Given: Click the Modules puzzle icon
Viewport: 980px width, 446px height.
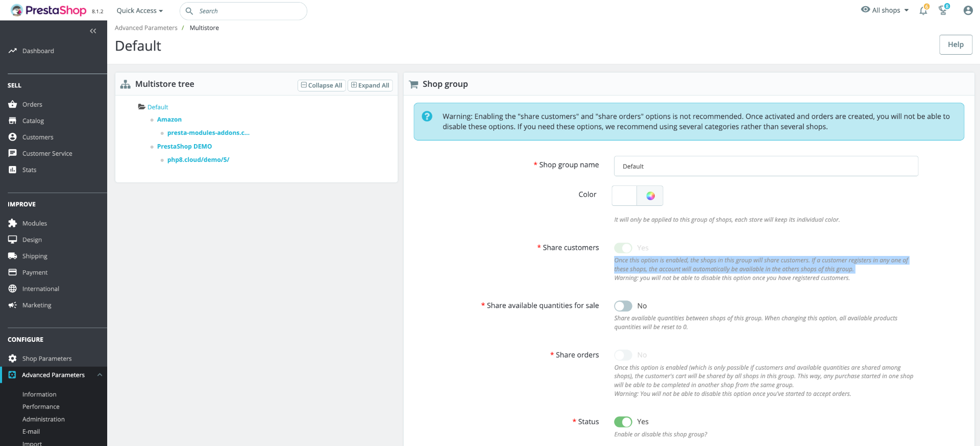Looking at the screenshot, I should pyautogui.click(x=13, y=223).
